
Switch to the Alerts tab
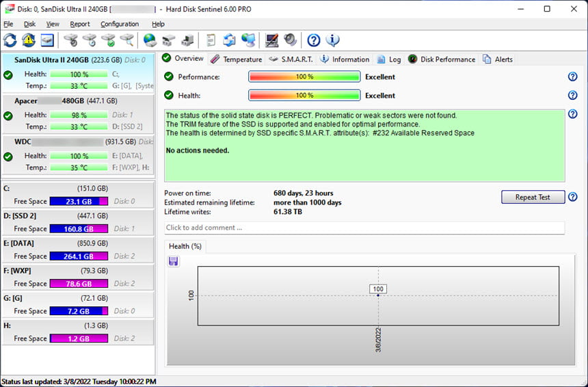coord(498,59)
